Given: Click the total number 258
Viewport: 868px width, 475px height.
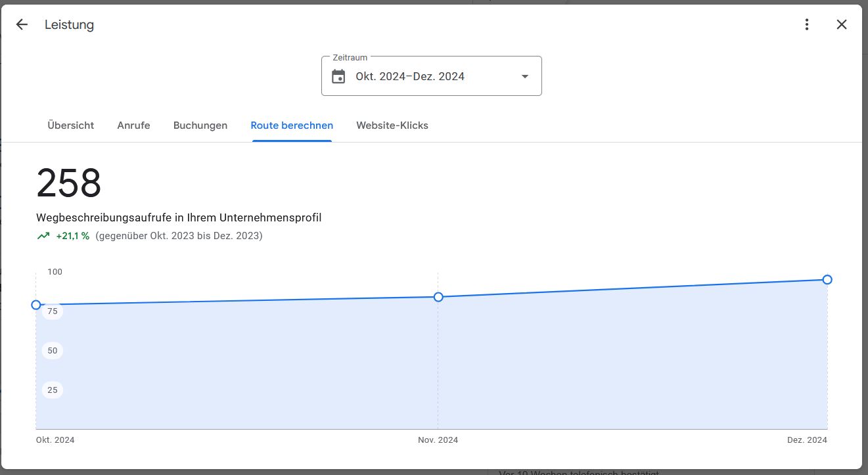Looking at the screenshot, I should [69, 183].
